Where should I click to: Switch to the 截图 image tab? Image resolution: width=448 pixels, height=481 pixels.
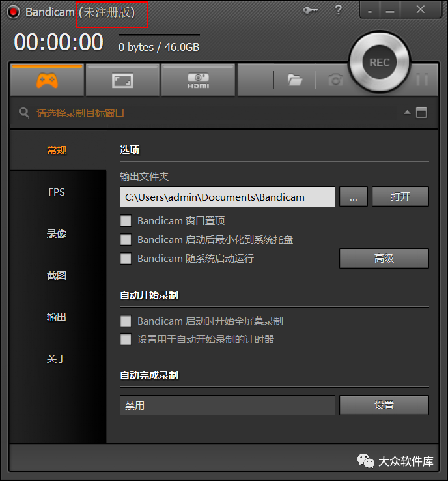(x=57, y=276)
